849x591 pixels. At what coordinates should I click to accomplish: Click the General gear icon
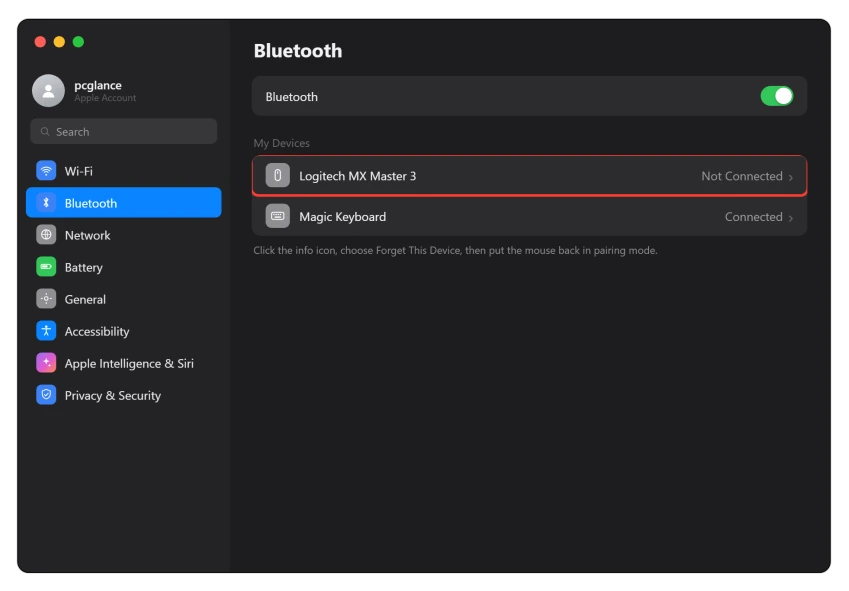pos(46,299)
